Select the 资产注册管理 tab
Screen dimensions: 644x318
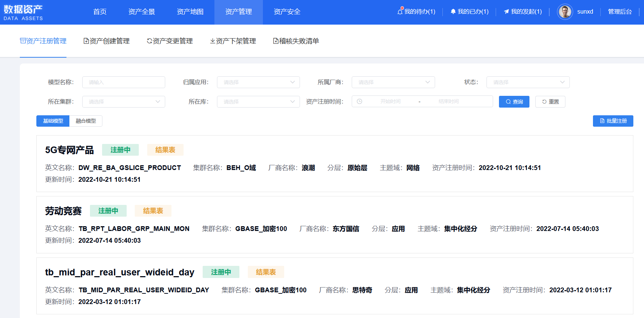point(43,41)
